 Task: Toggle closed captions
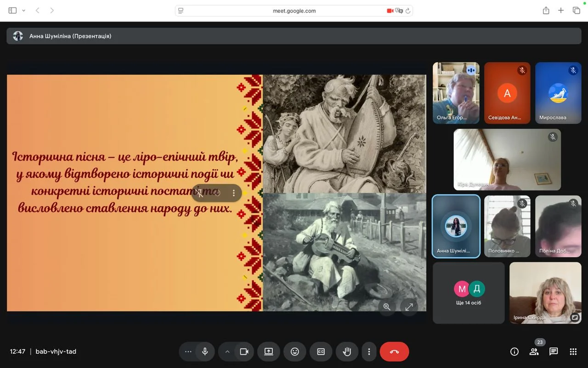click(321, 352)
